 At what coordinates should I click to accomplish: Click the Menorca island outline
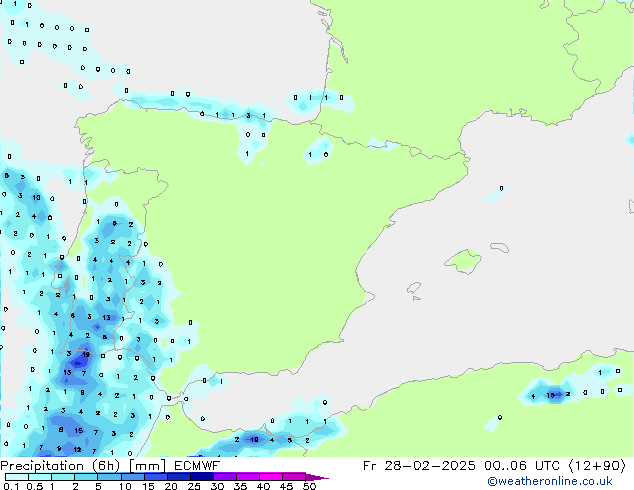[x=500, y=247]
